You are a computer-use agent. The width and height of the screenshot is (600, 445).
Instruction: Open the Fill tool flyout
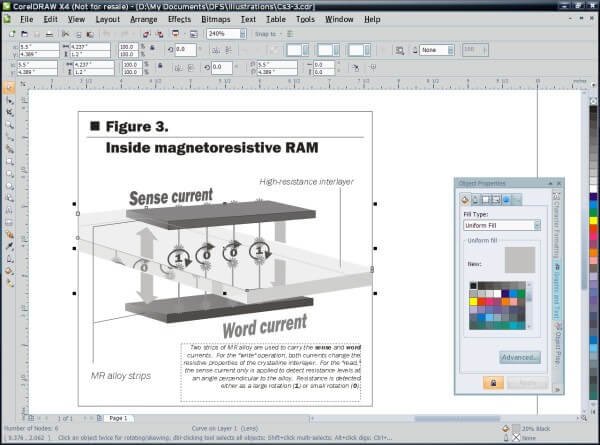coord(10,272)
